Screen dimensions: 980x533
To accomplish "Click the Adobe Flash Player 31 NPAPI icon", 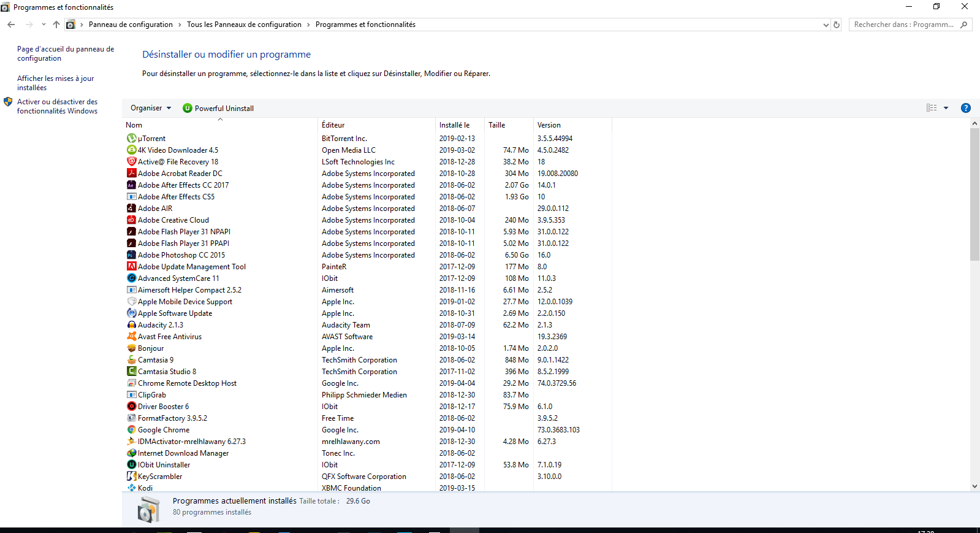I will tap(131, 232).
